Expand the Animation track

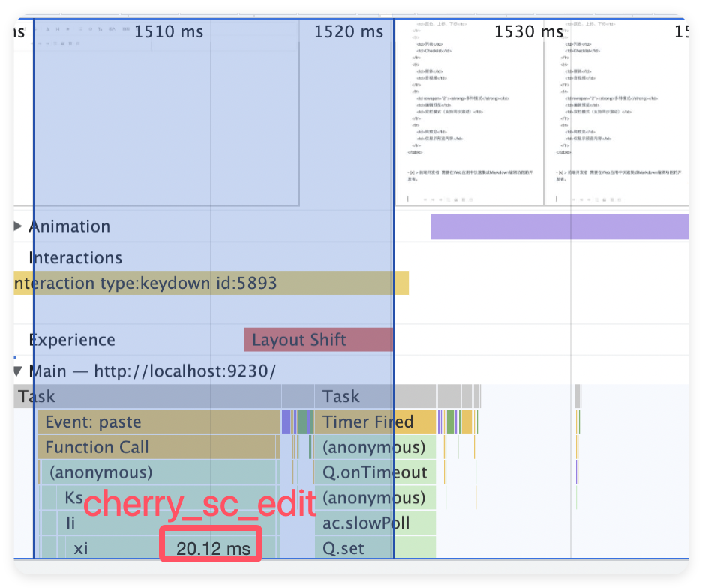click(x=18, y=226)
